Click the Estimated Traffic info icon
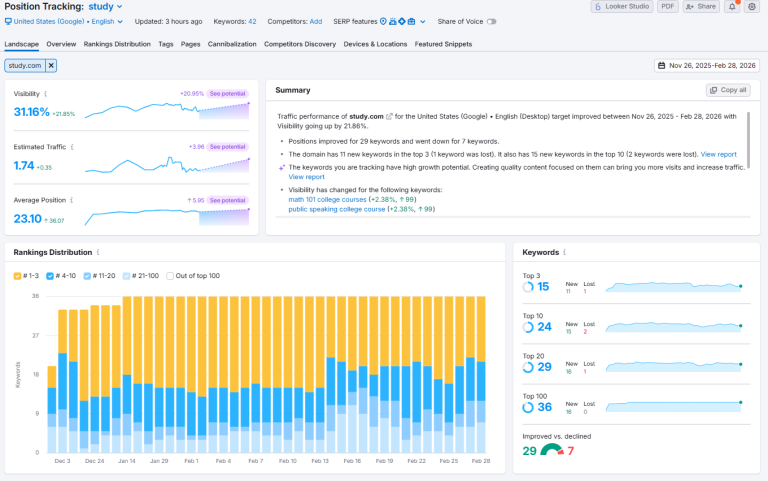768x481 pixels. pyautogui.click(x=73, y=147)
